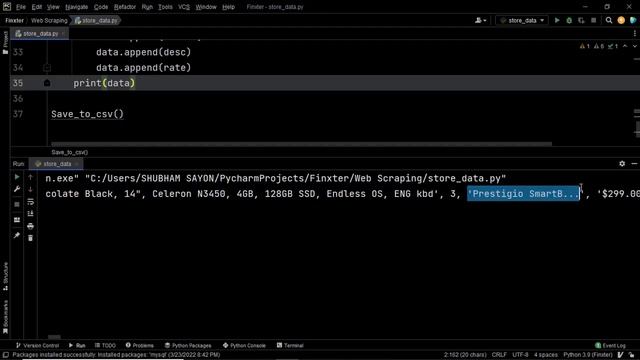Rerun store_data in the Run panel
640x360 pixels.
(x=17, y=177)
